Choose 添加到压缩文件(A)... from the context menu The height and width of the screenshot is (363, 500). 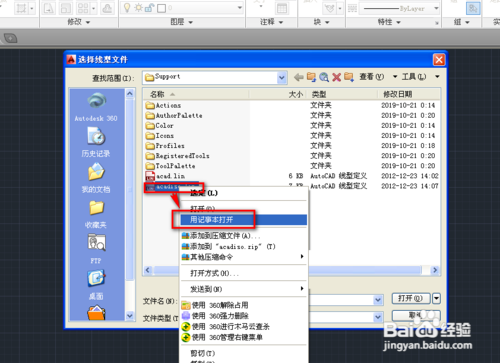point(243,236)
